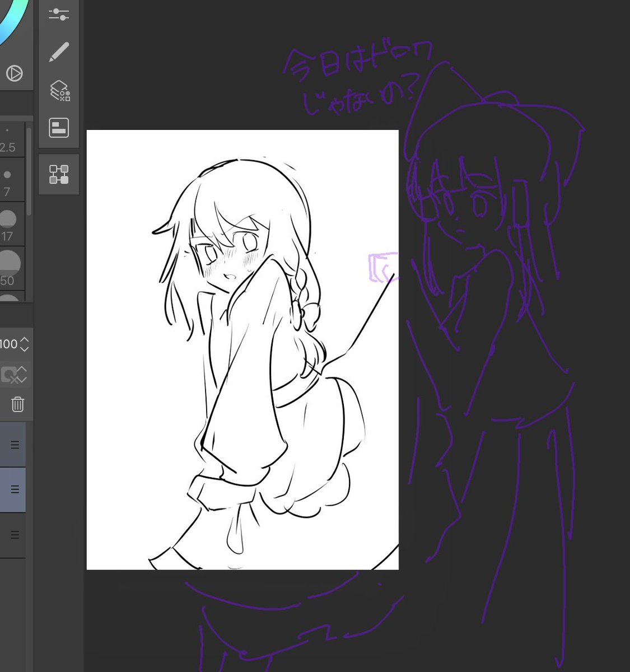Click the stepper arrows beside 100
This screenshot has width=630, height=672.
[24, 344]
